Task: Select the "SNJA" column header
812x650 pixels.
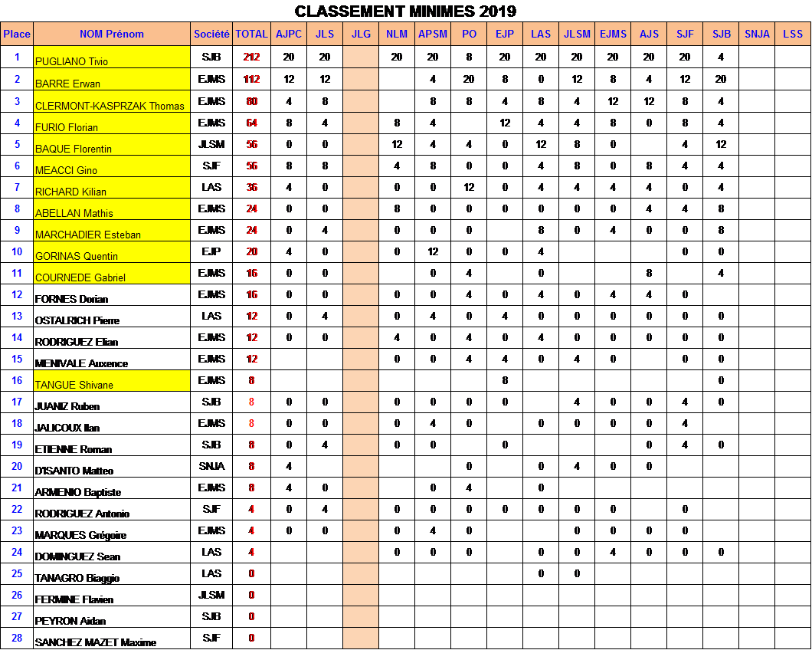Action: (x=757, y=34)
